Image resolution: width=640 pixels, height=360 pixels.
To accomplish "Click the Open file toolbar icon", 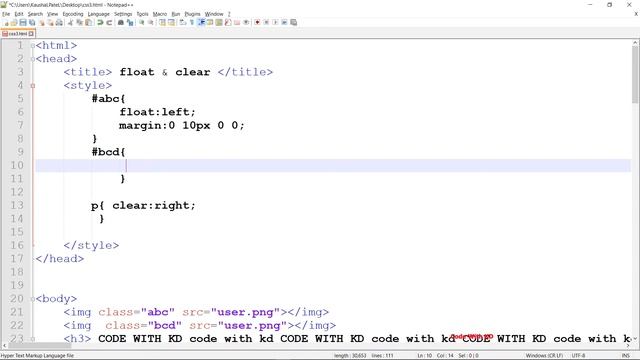I will click(14, 22).
